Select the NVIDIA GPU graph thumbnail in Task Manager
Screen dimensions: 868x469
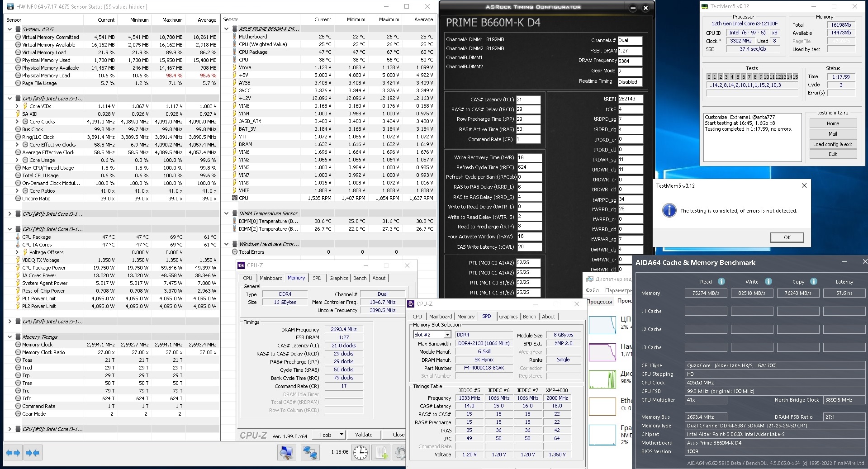pyautogui.click(x=602, y=434)
